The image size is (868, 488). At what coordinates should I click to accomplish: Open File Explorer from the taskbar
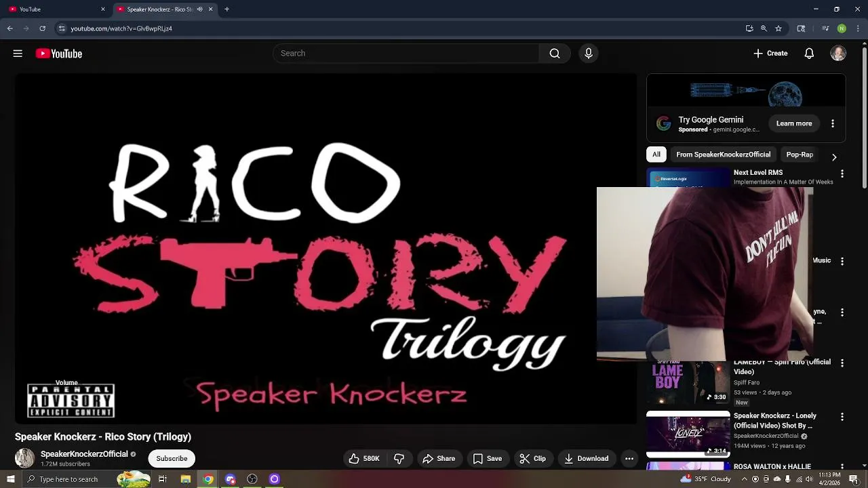point(185,479)
